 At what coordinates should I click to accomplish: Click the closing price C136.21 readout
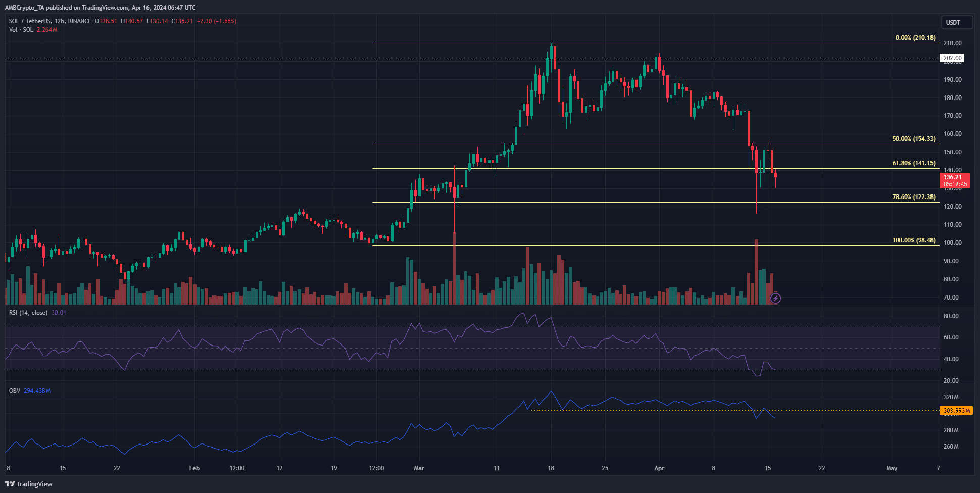point(182,21)
